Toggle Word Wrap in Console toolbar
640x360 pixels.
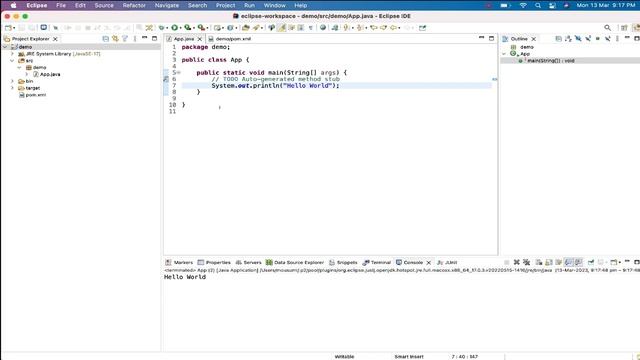coord(558,262)
